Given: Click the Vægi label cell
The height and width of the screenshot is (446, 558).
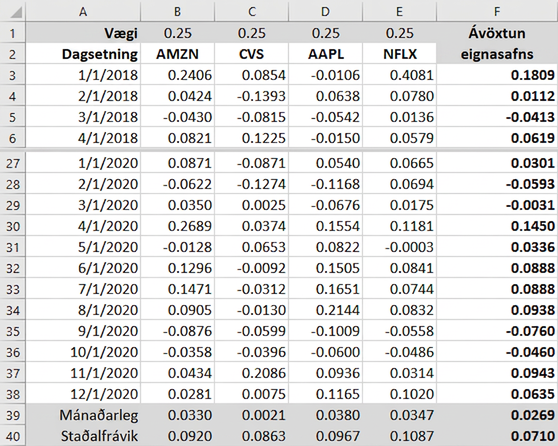Looking at the screenshot, I should [x=83, y=33].
